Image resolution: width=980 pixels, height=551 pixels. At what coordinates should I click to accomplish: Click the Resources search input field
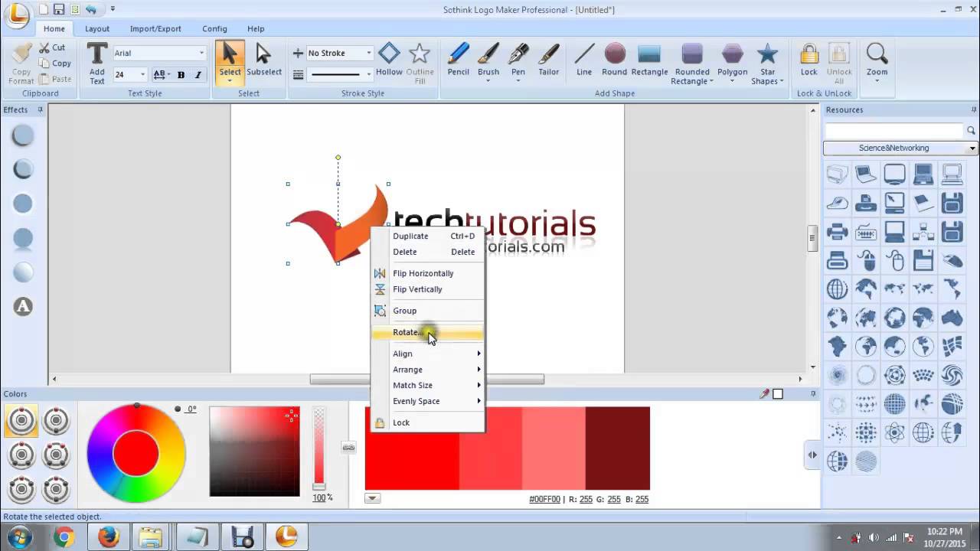point(894,131)
